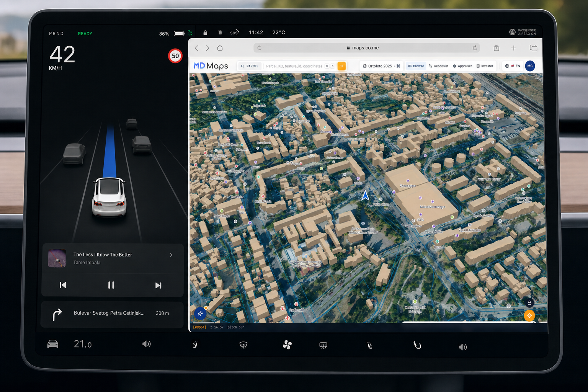Switch to the Browse mode tab
Image resolution: width=588 pixels, height=392 pixels.
click(416, 66)
